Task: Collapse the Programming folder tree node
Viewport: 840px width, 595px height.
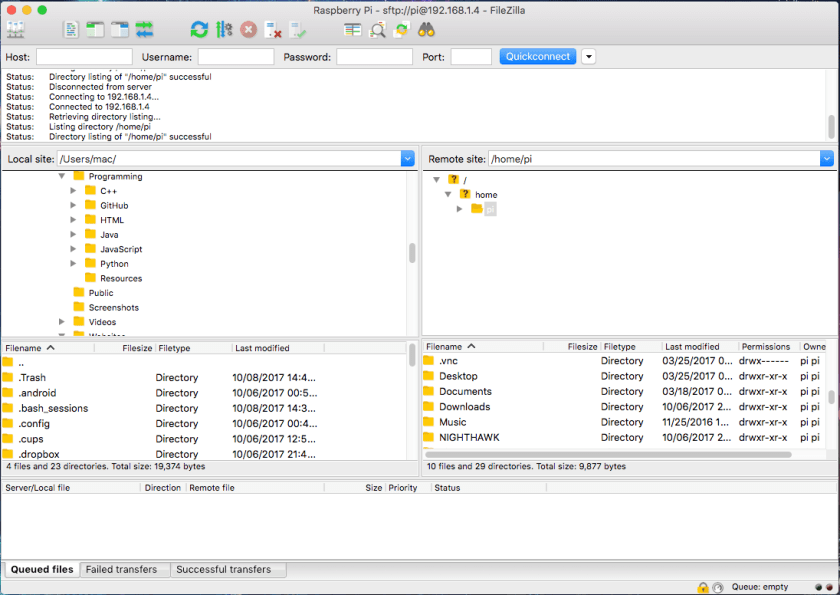Action: click(x=62, y=176)
